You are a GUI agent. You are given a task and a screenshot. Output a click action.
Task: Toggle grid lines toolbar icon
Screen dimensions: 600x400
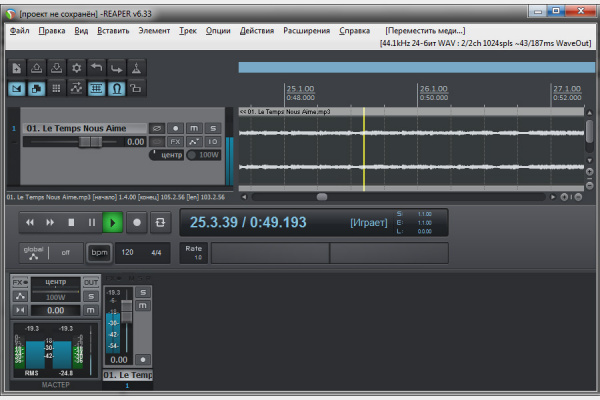[x=96, y=89]
